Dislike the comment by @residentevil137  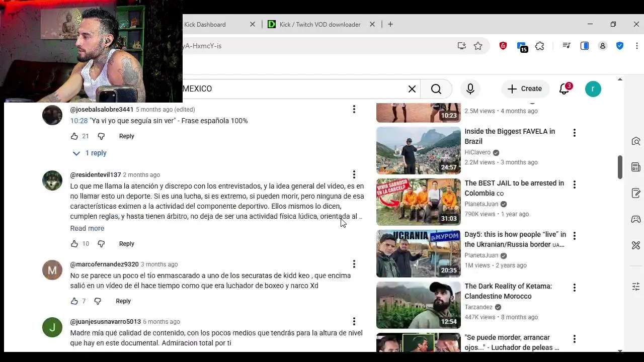click(101, 244)
